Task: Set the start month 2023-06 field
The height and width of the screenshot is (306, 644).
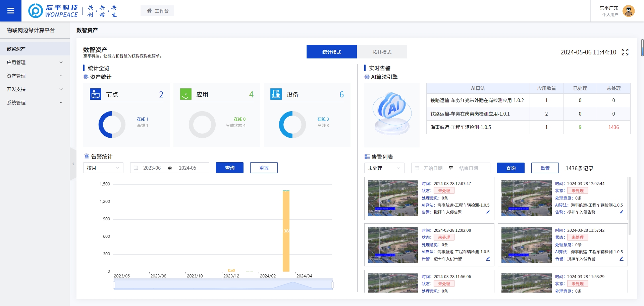Action: point(152,168)
